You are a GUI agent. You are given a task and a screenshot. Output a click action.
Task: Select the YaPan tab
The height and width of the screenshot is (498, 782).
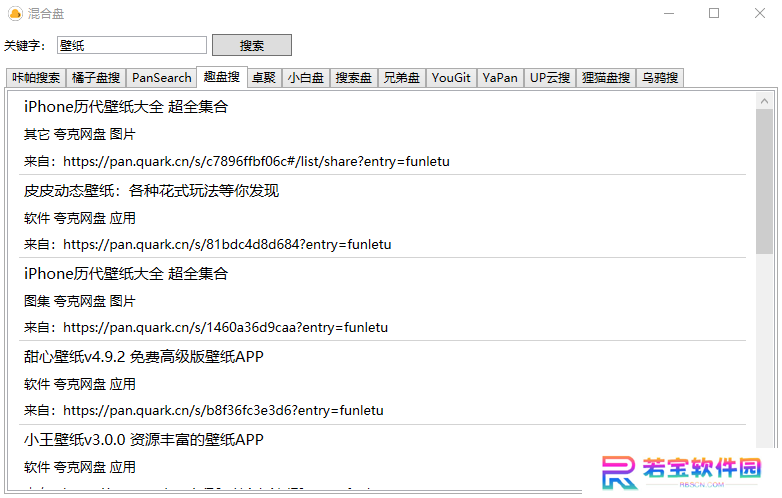[500, 78]
